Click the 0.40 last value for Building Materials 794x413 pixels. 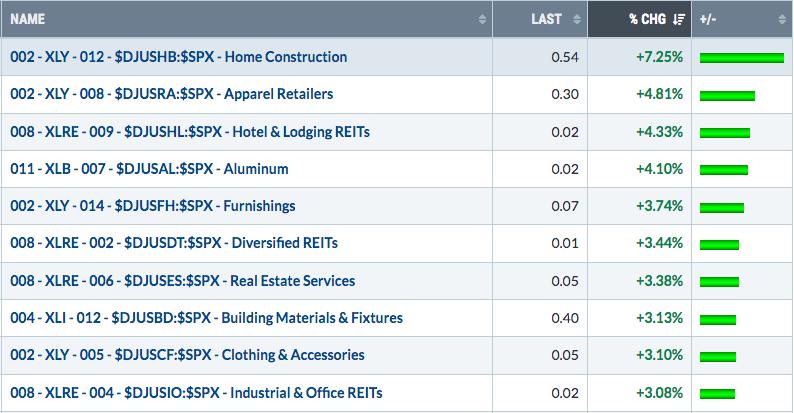click(565, 318)
